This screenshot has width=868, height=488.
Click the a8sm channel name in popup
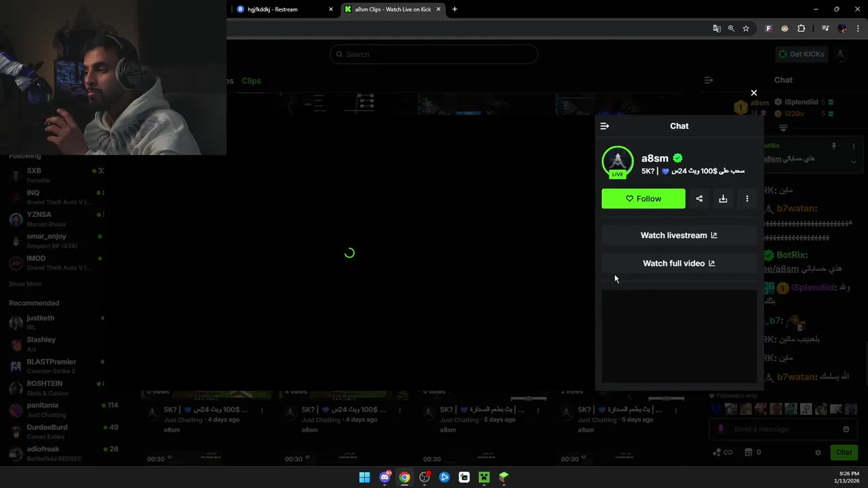tap(654, 158)
